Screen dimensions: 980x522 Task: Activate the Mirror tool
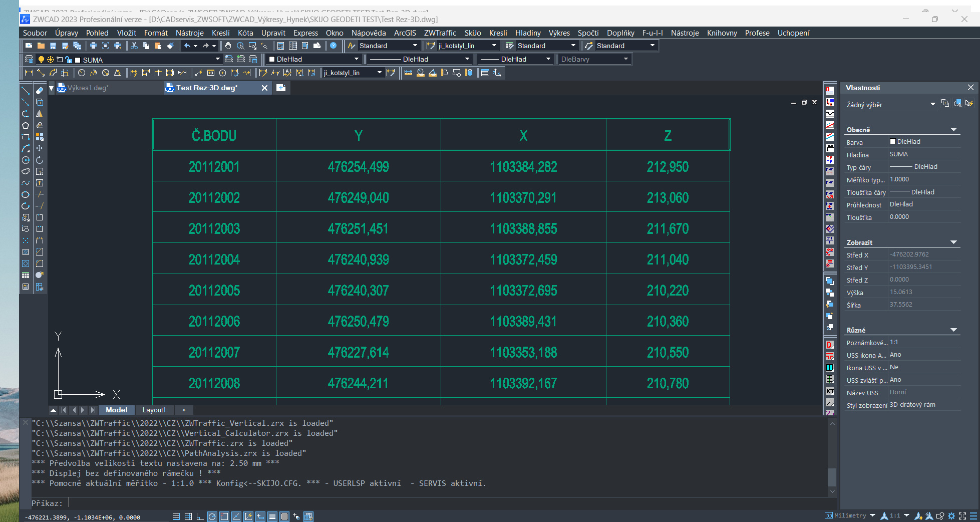[40, 114]
